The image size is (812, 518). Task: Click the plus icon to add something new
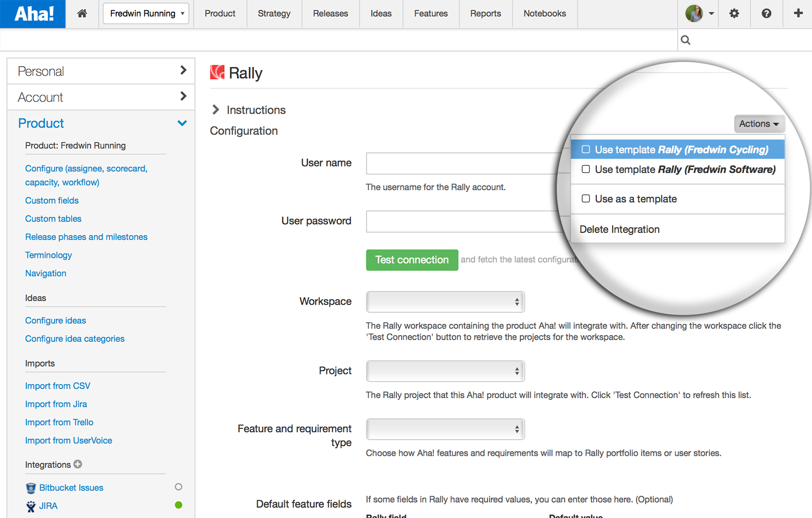tap(797, 13)
